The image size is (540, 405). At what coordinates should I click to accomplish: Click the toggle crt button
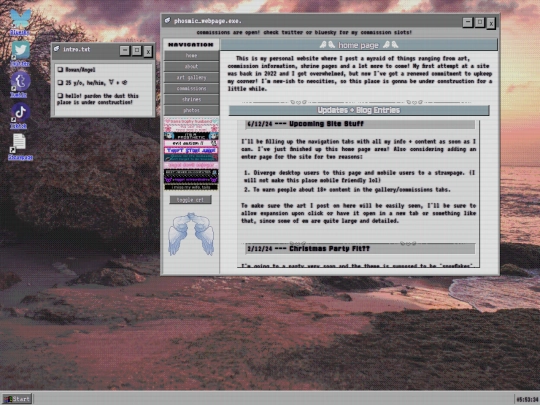click(x=190, y=200)
